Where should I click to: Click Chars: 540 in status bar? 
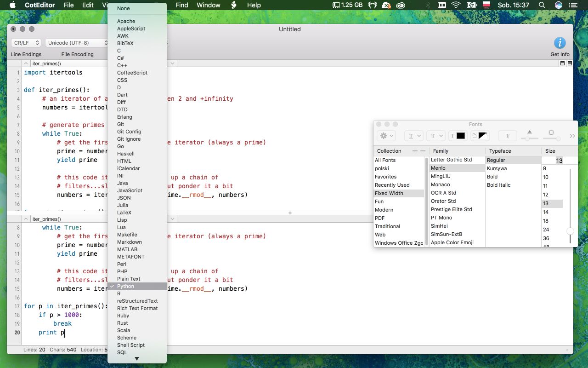(63, 350)
